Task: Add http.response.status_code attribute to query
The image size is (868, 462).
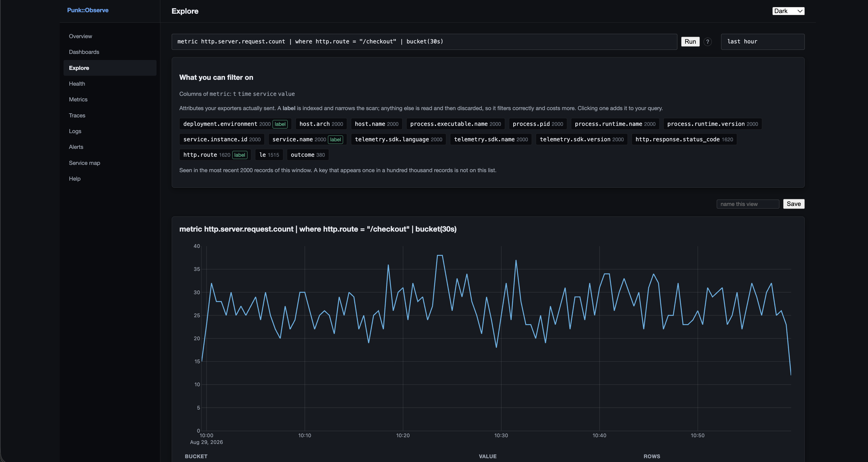Action: 684,140
